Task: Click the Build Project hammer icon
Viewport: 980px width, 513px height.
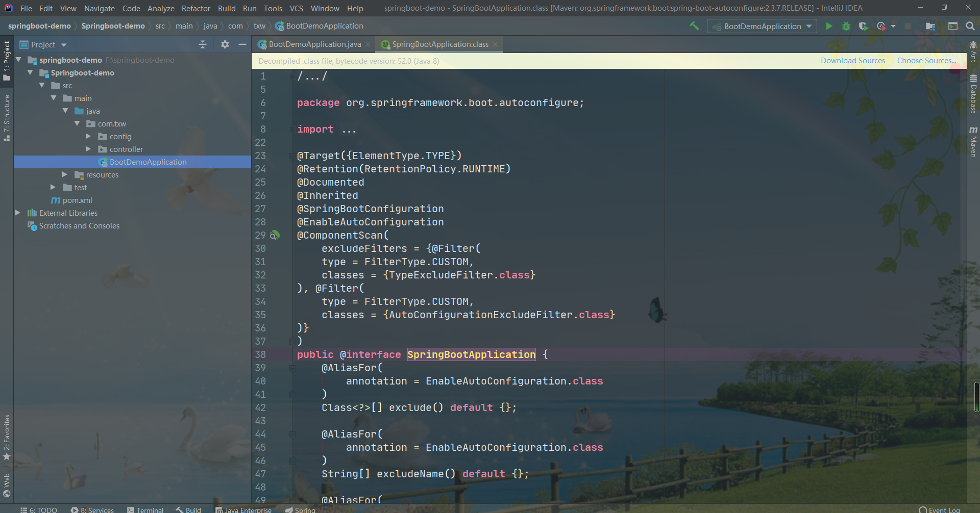Action: coord(694,26)
